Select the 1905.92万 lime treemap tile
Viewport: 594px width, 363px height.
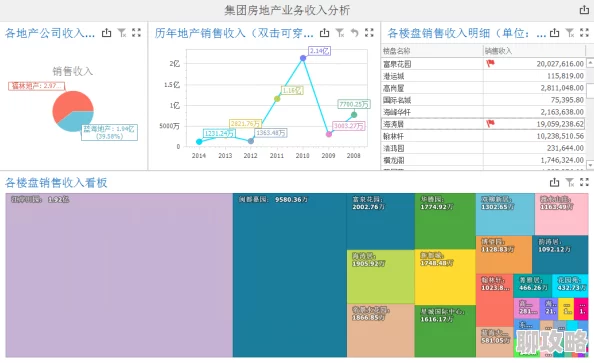pos(381,277)
